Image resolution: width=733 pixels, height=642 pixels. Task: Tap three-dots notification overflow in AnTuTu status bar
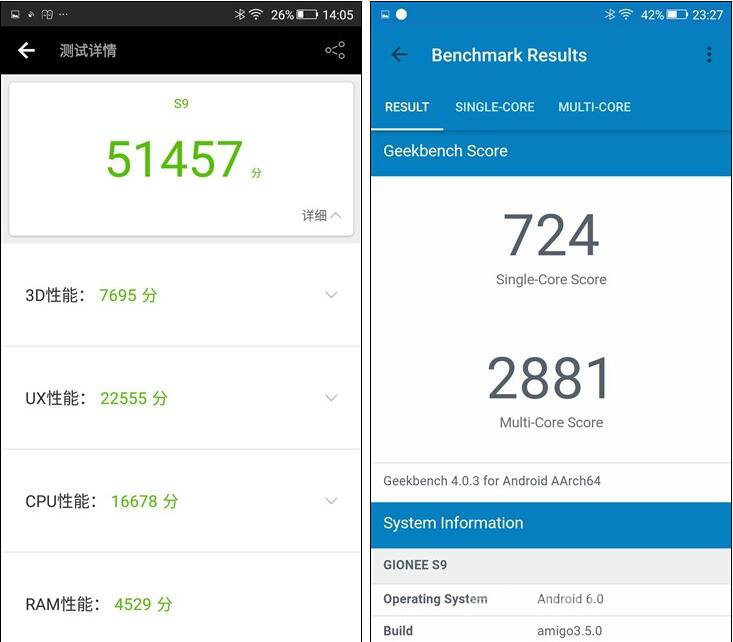tap(64, 14)
